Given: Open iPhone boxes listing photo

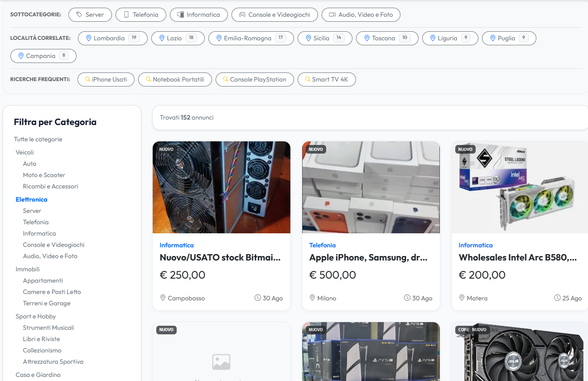Looking at the screenshot, I should [x=371, y=187].
